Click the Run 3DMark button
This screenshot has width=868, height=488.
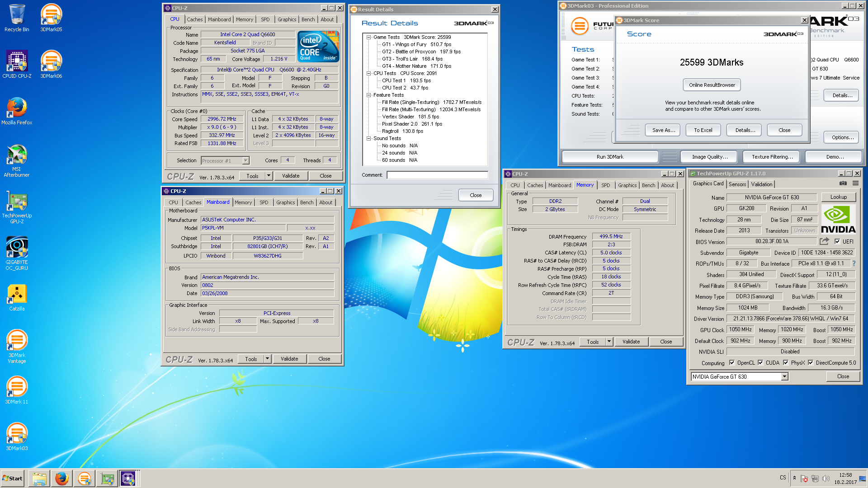tap(609, 157)
